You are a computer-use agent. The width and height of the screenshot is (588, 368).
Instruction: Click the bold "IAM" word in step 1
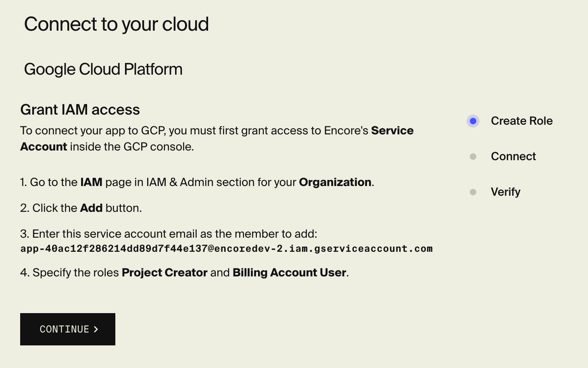[x=91, y=182]
